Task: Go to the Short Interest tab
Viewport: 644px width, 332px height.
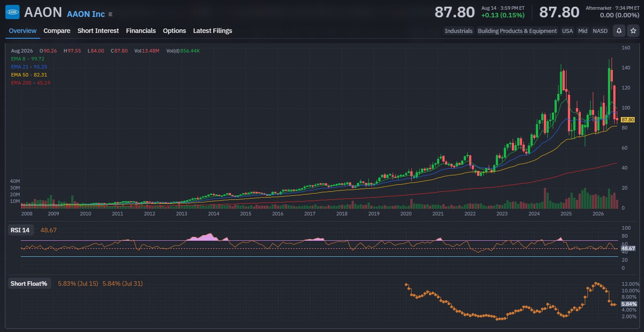Action: (98, 31)
